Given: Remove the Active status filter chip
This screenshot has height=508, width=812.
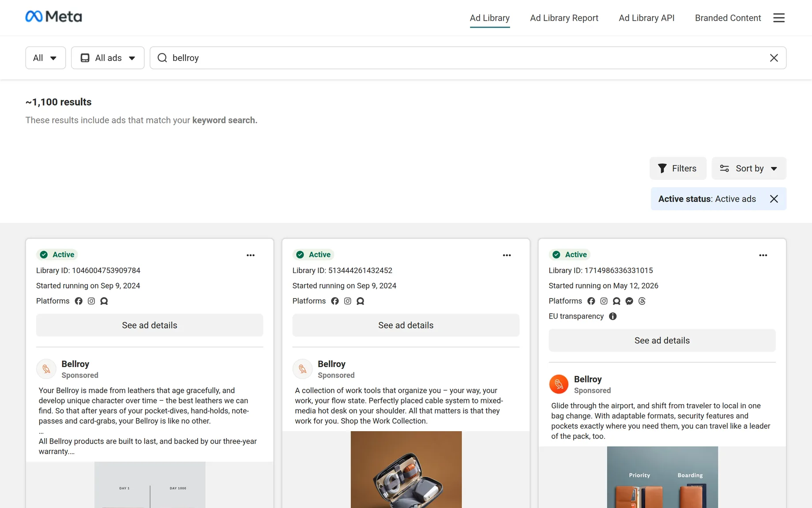Looking at the screenshot, I should pos(774,199).
